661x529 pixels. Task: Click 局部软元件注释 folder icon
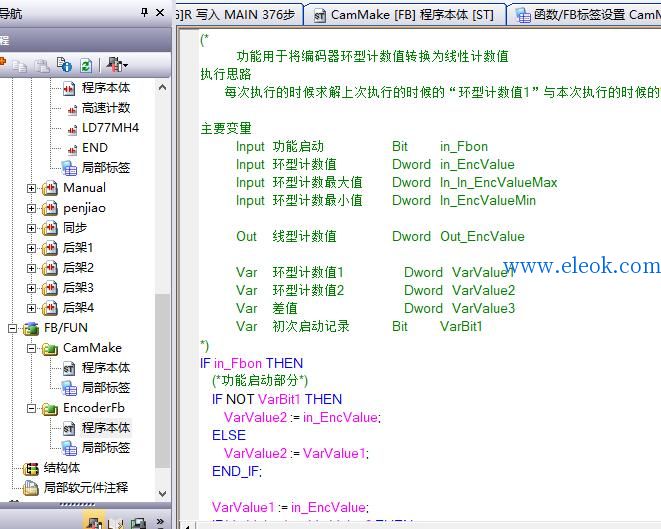(x=31, y=488)
